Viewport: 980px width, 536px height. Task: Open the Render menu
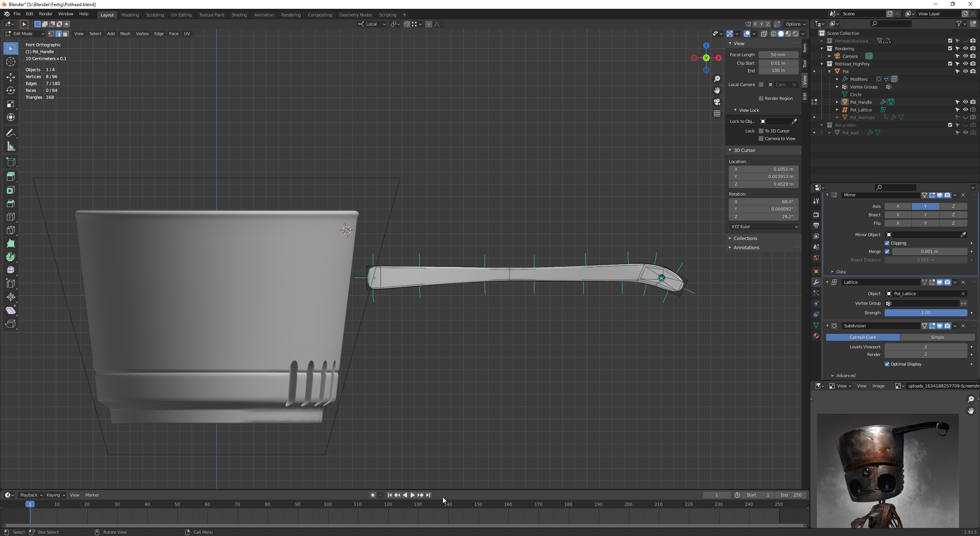pos(46,14)
